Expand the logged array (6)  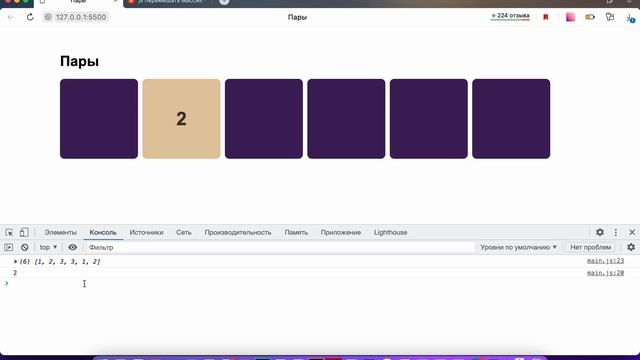click(16, 261)
